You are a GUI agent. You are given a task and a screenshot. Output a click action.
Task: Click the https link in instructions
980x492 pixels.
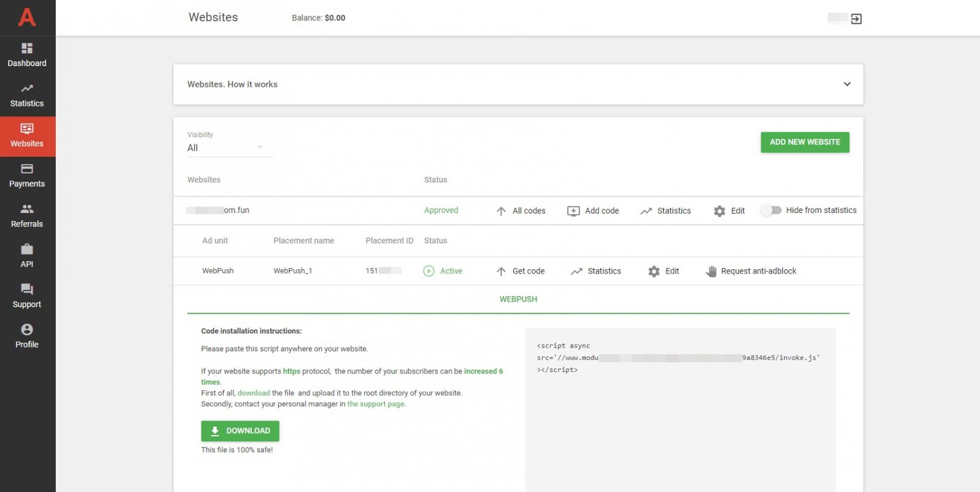point(292,371)
